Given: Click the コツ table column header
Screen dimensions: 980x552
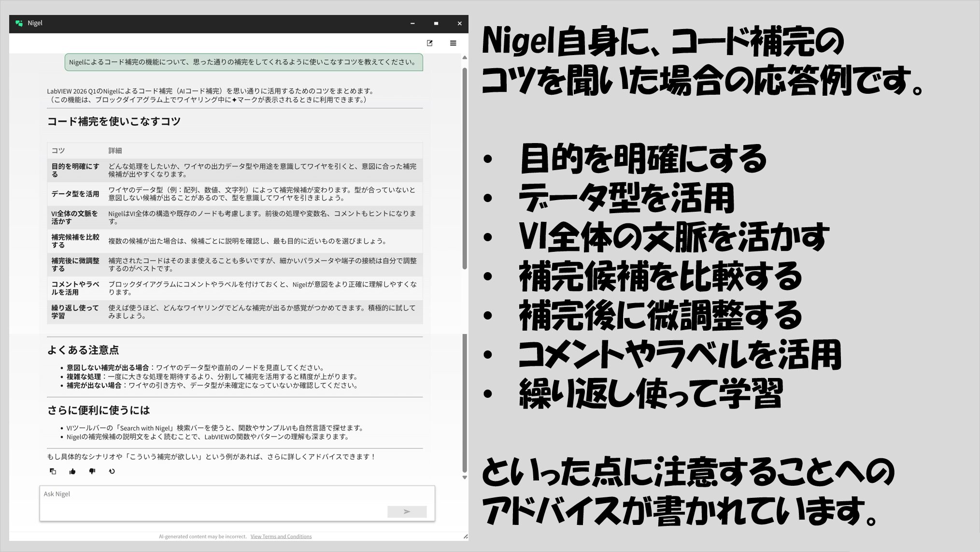Looking at the screenshot, I should coord(58,151).
